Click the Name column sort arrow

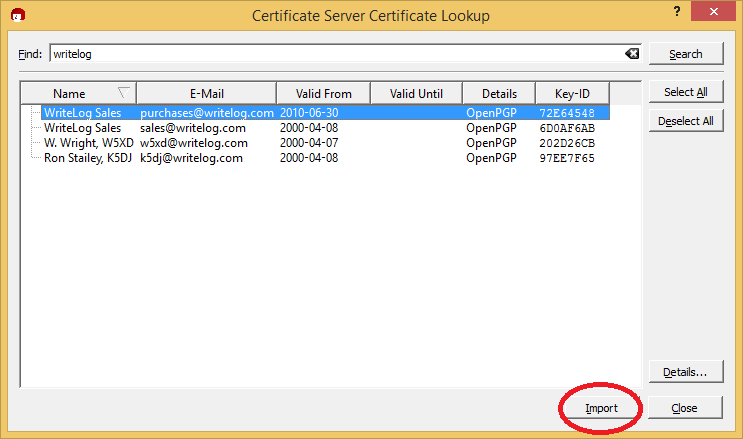tap(124, 92)
